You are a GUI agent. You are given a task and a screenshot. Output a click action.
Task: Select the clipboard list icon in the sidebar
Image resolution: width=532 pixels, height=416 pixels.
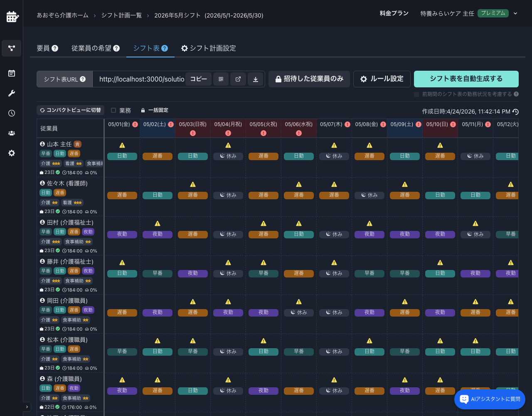[x=11, y=73]
